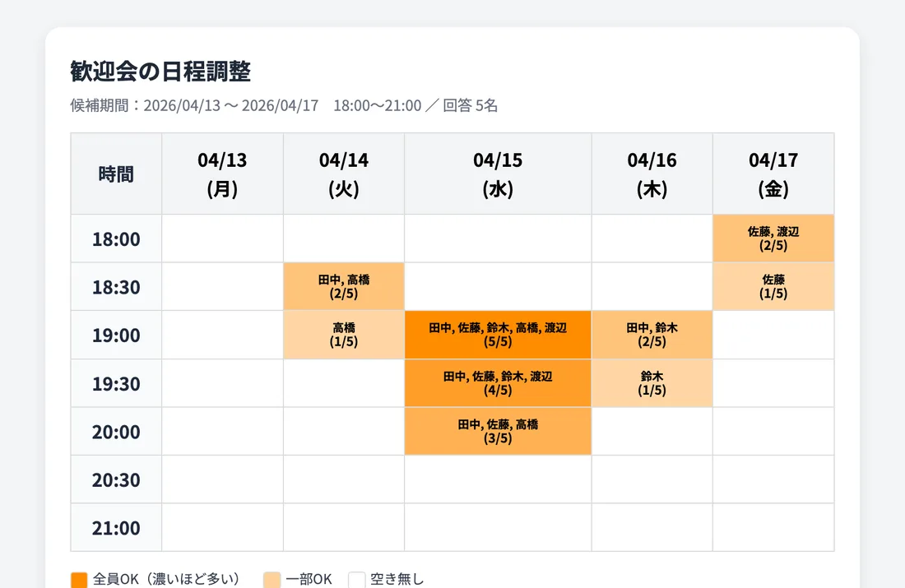905x588 pixels.
Task: Click the white 空き無し legend swatch
Action: click(357, 580)
